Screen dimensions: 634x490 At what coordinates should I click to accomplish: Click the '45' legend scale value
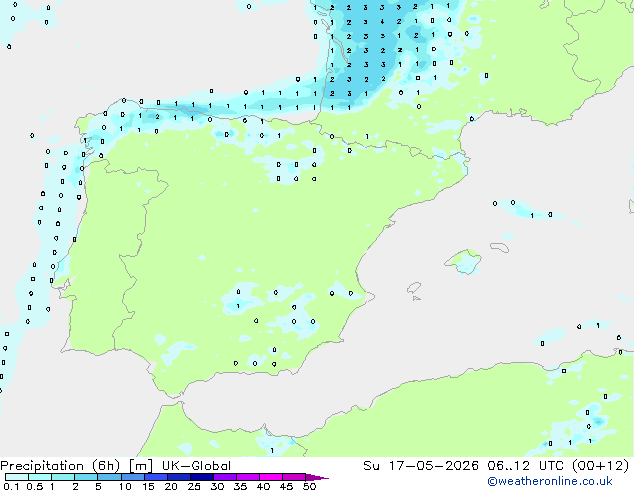click(x=286, y=486)
